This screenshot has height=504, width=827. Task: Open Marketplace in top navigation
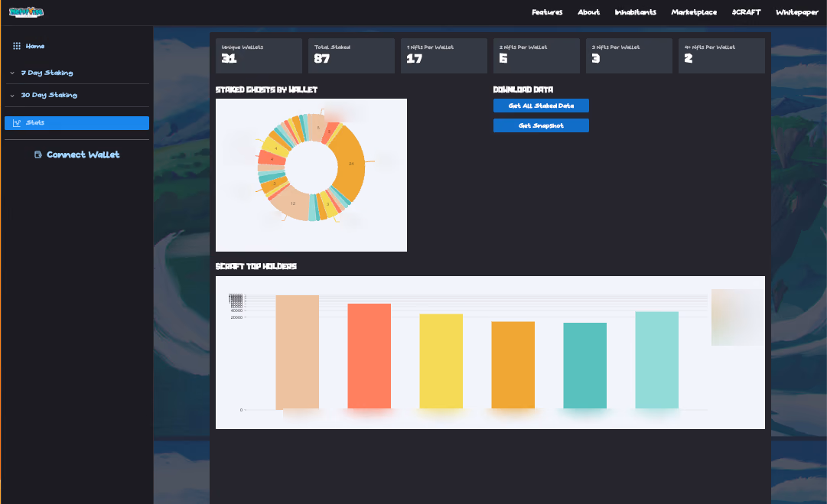pyautogui.click(x=694, y=12)
